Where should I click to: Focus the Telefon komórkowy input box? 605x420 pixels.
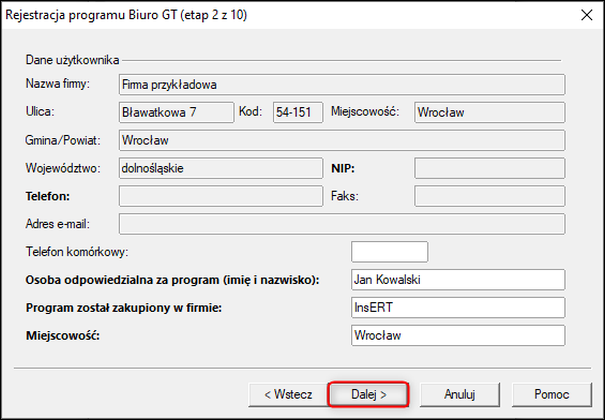click(x=389, y=252)
